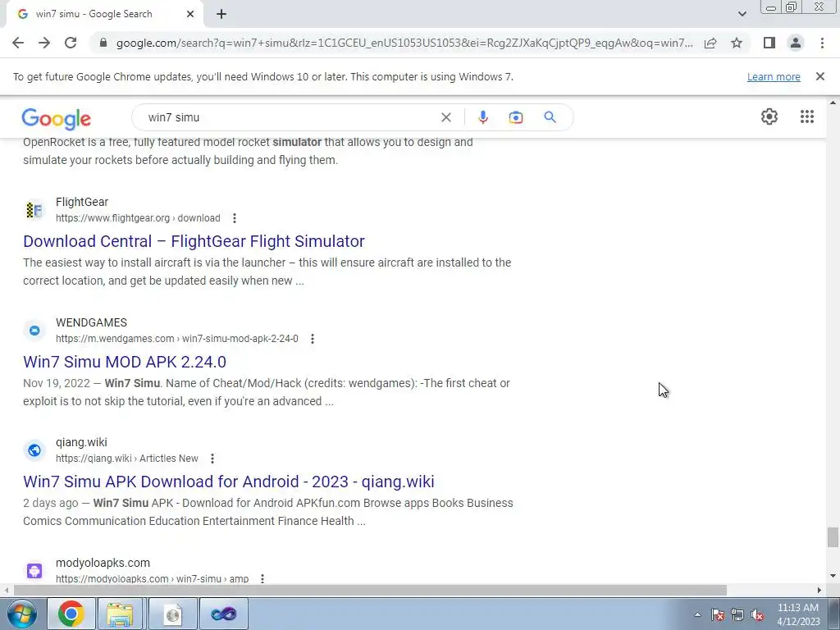Click the qiang.wiki Artictles New URL
The width and height of the screenshot is (840, 630).
coord(127,459)
